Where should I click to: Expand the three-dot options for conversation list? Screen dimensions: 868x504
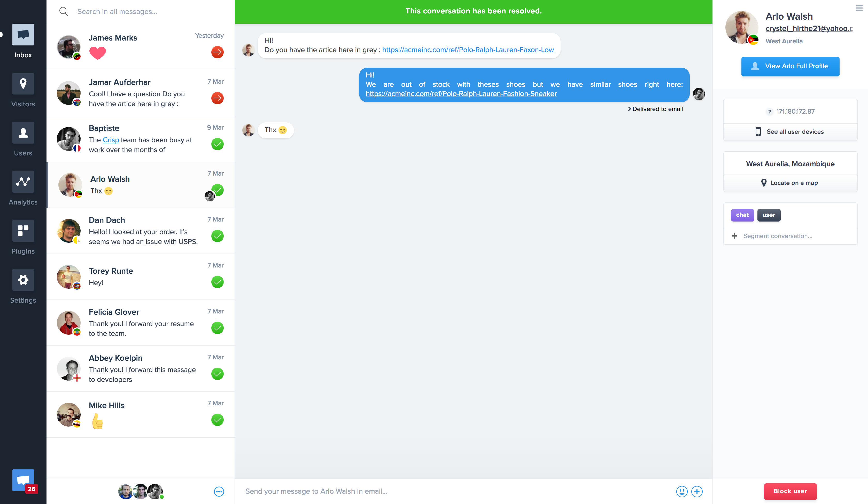(219, 491)
